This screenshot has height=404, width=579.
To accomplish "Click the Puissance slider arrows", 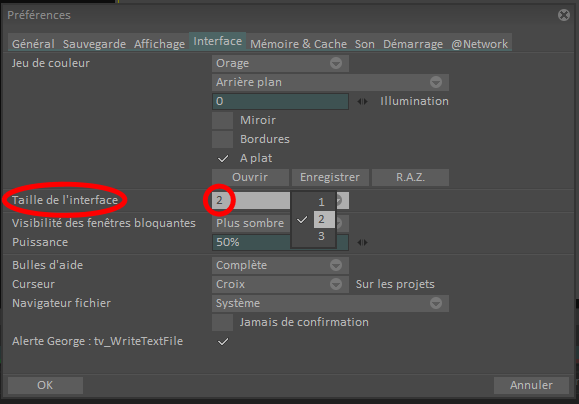I will pyautogui.click(x=362, y=243).
